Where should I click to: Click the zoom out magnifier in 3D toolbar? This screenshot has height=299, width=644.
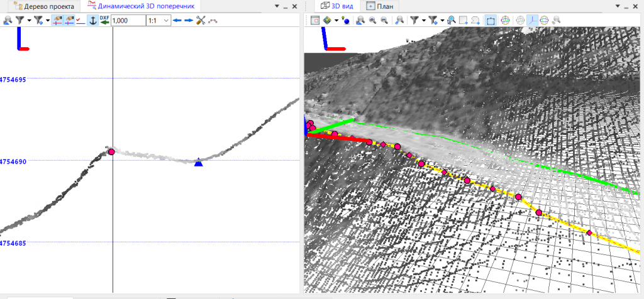[383, 21]
